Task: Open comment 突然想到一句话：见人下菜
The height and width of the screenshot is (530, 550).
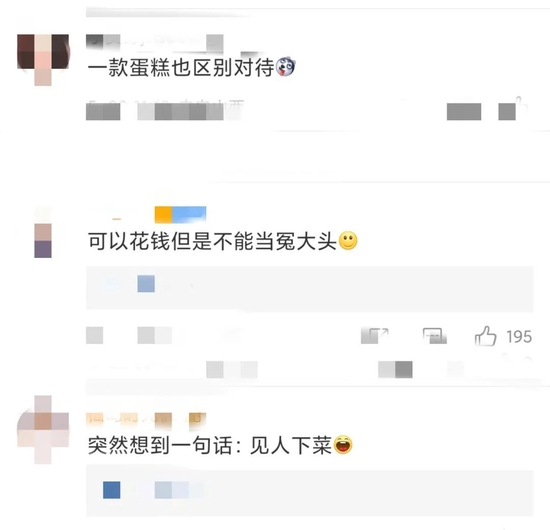Action: coord(210,445)
